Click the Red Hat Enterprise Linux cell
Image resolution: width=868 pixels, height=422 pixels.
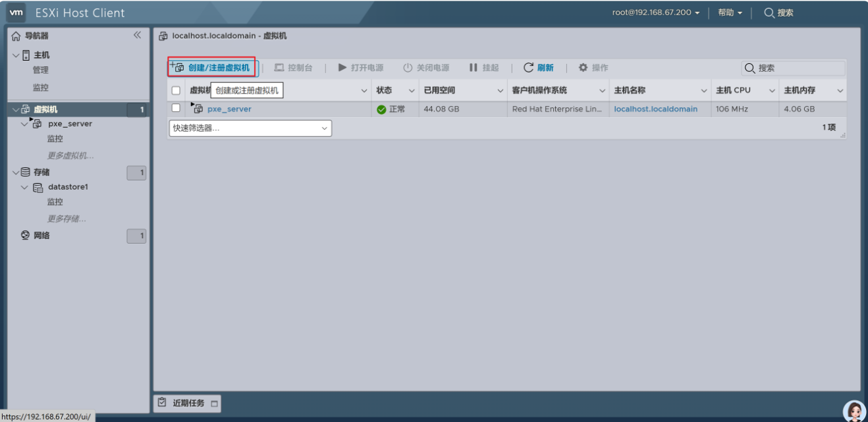click(557, 109)
